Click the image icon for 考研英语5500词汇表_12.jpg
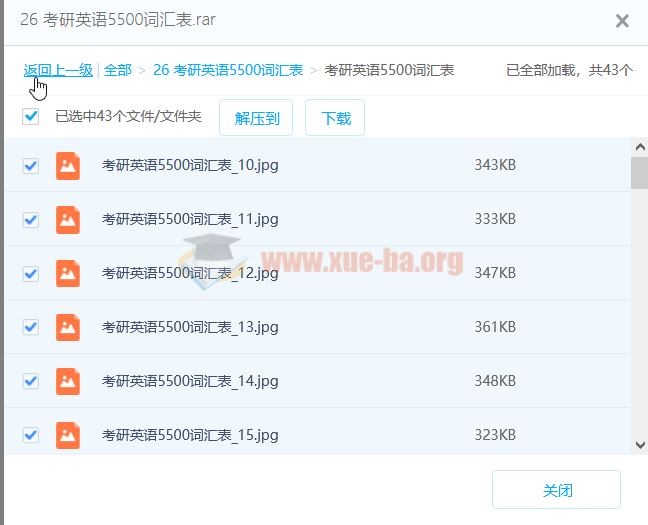This screenshot has height=525, width=648. point(68,273)
